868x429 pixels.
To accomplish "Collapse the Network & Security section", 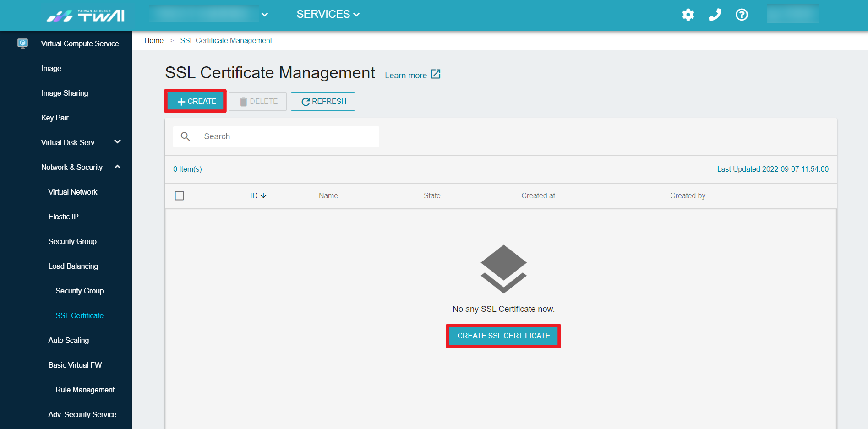I will pyautogui.click(x=117, y=167).
